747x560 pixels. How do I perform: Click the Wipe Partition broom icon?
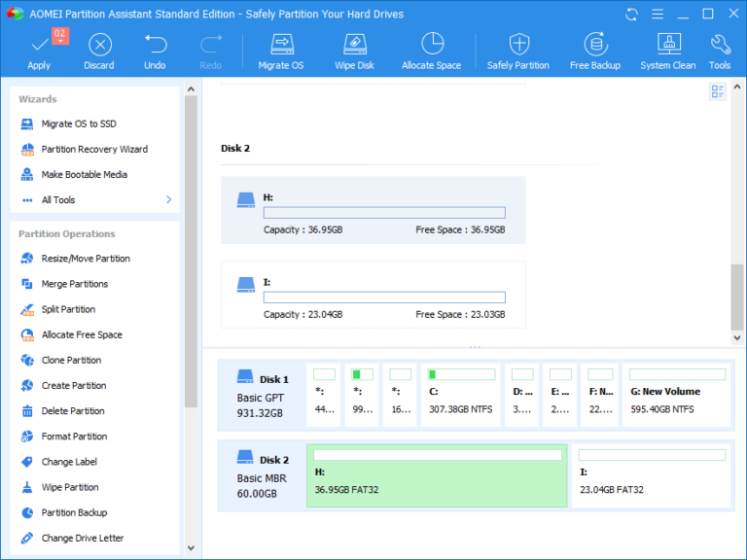click(27, 487)
